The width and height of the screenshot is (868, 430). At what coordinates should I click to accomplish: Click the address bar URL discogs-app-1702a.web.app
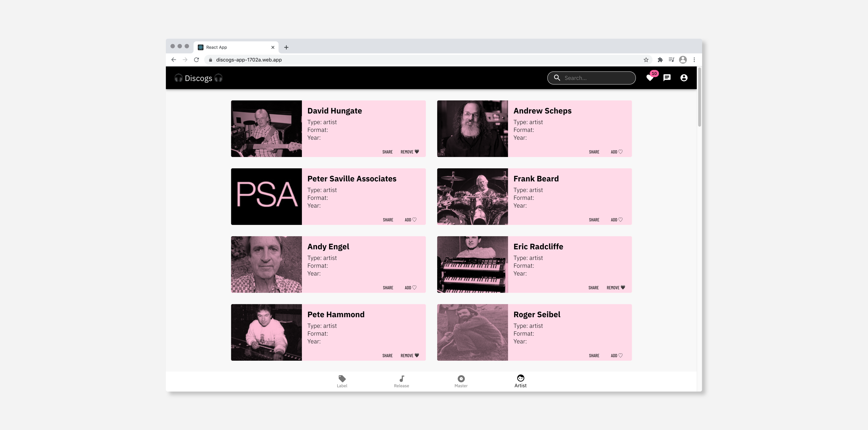click(x=249, y=60)
